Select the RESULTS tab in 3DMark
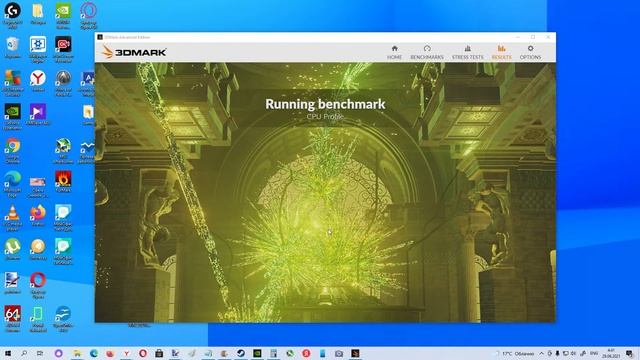This screenshot has width=640, height=360. [502, 52]
